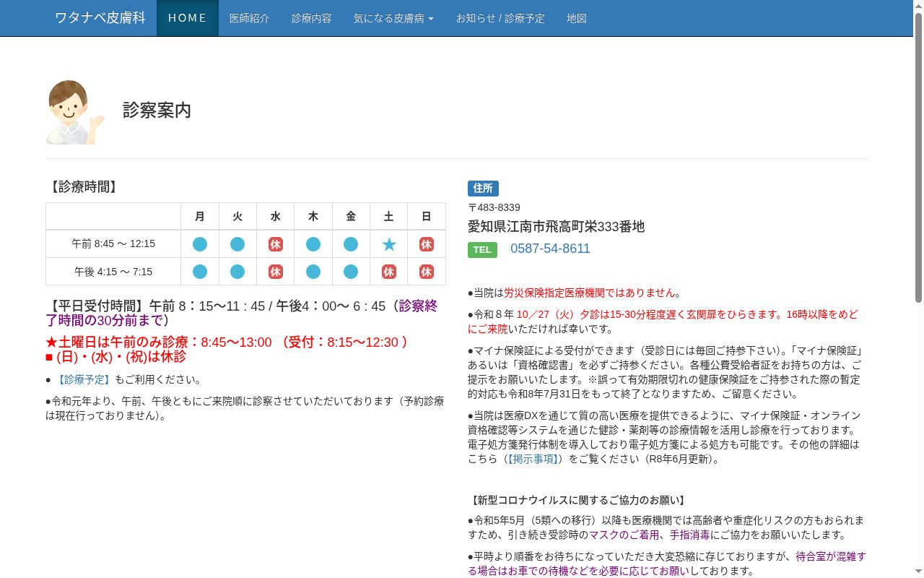Click Tuesday afternoon open circle icon

[x=237, y=272]
